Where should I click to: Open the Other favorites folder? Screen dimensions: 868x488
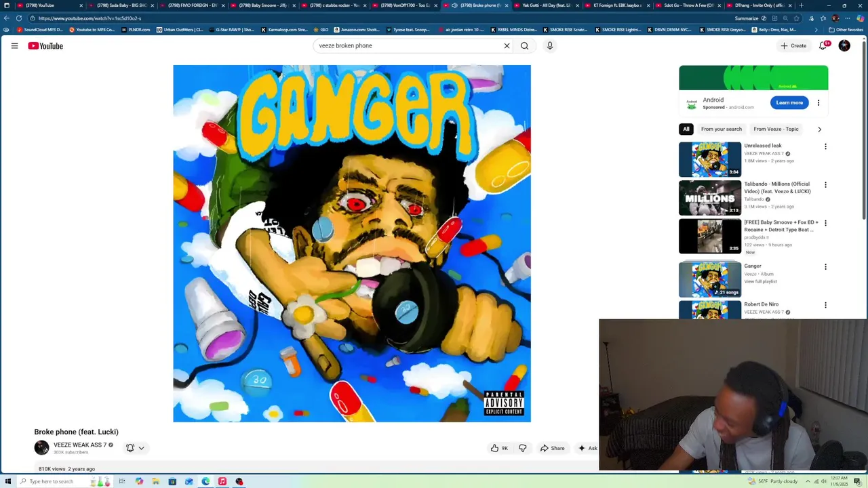tap(846, 30)
